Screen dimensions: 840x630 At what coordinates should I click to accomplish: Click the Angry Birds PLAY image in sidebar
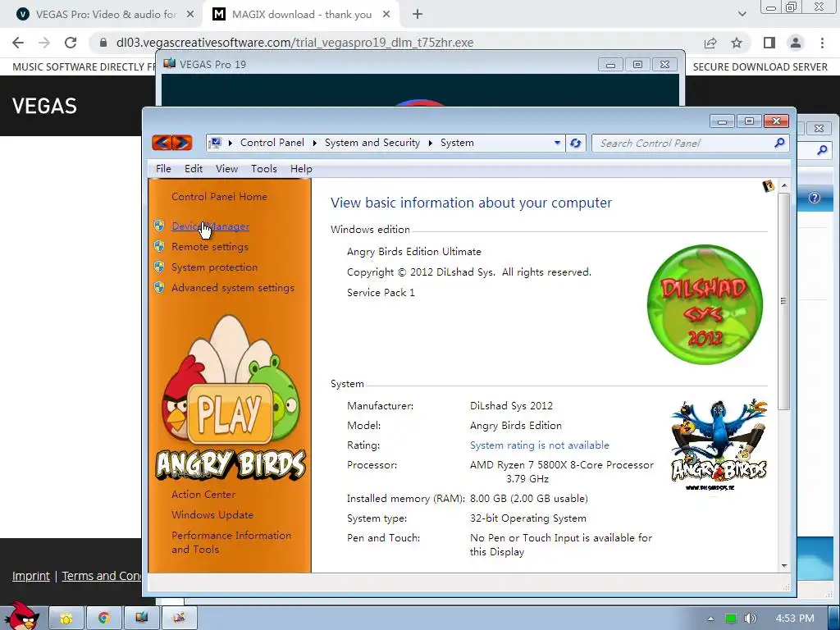(x=231, y=399)
